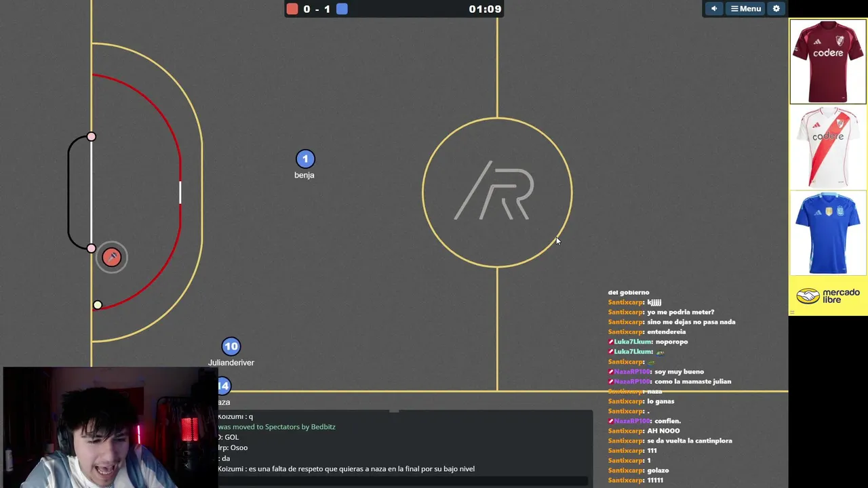
Task: Click the 'Koizumi : q' chat line
Action: coord(235,417)
